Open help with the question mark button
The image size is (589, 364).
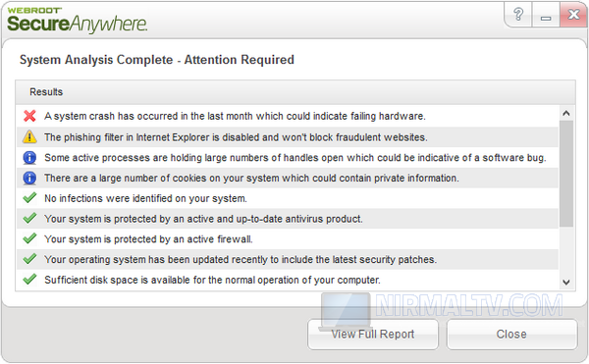tap(518, 15)
